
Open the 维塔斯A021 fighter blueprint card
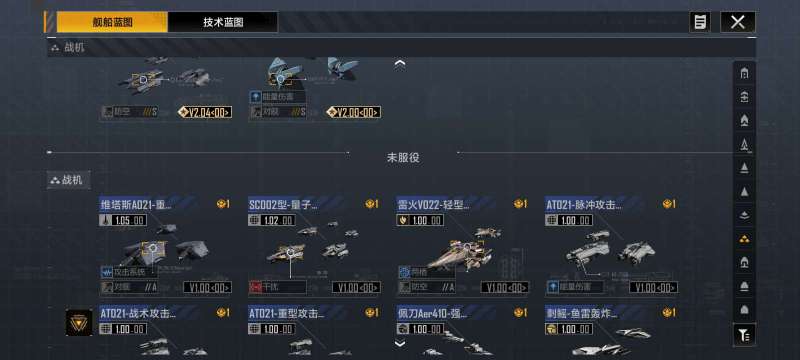pyautogui.click(x=166, y=245)
